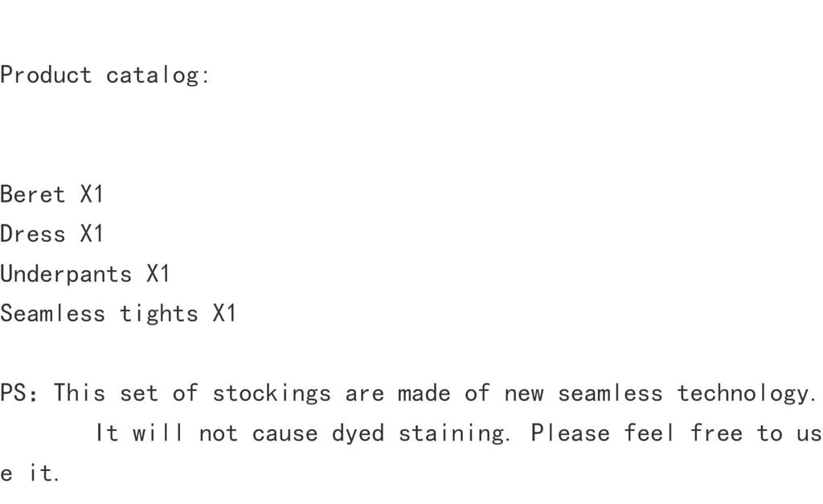Click the word "tights"
823x504 pixels.
coord(158,313)
